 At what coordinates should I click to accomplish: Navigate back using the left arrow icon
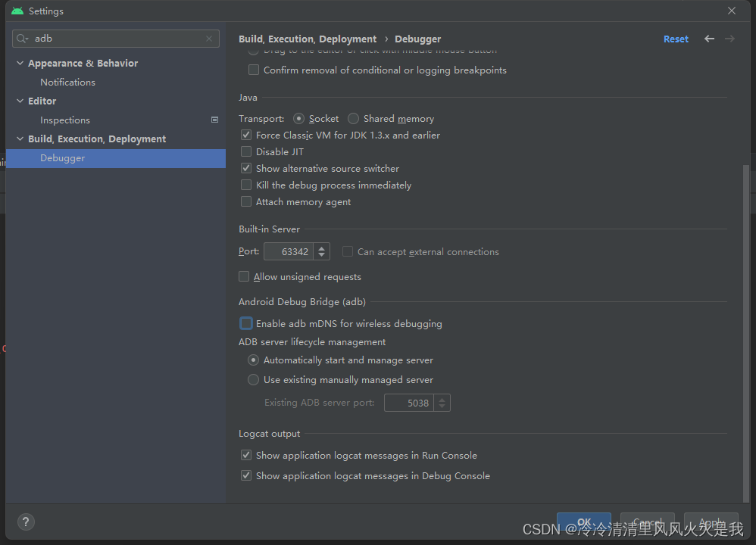[709, 38]
